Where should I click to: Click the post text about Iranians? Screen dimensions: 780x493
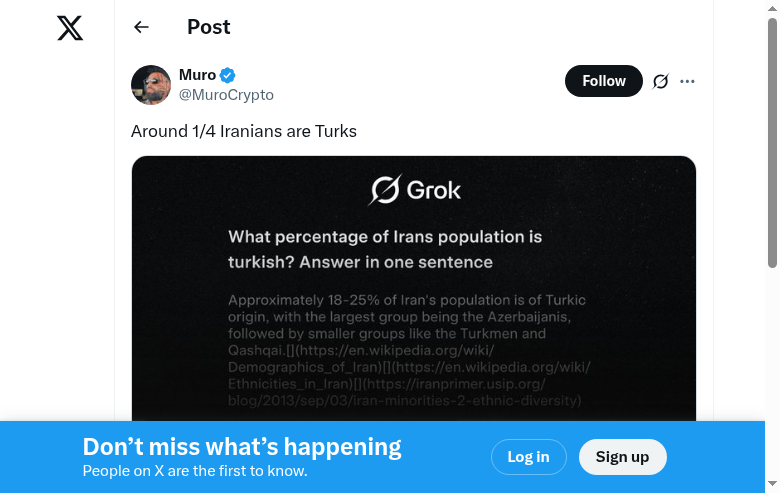pyautogui.click(x=244, y=131)
